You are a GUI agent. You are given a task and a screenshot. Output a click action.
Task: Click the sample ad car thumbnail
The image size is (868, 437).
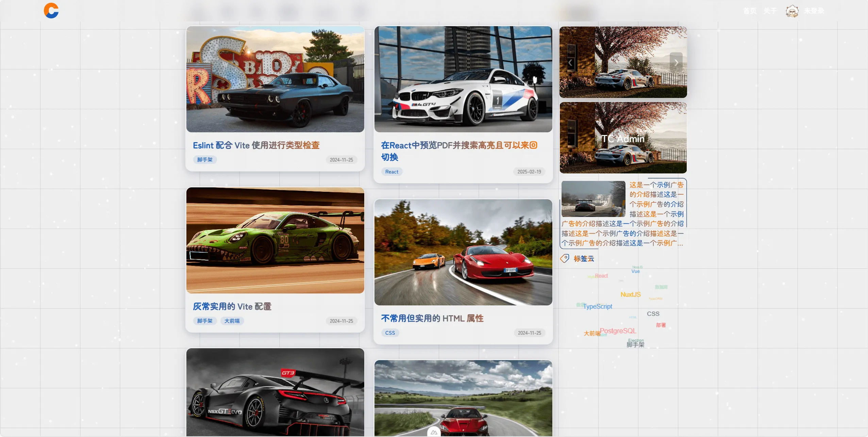click(x=593, y=199)
